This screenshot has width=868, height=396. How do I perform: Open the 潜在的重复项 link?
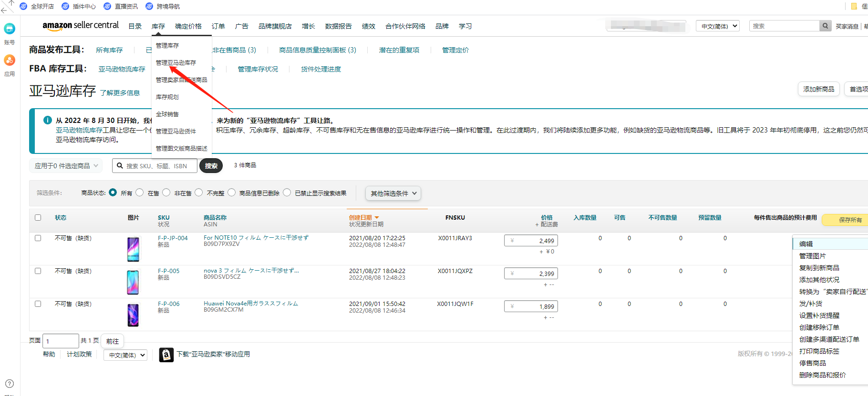(x=399, y=50)
